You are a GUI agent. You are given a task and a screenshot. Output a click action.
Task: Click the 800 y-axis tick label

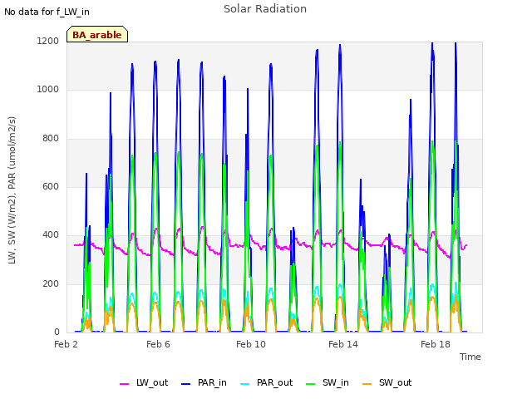51,139
